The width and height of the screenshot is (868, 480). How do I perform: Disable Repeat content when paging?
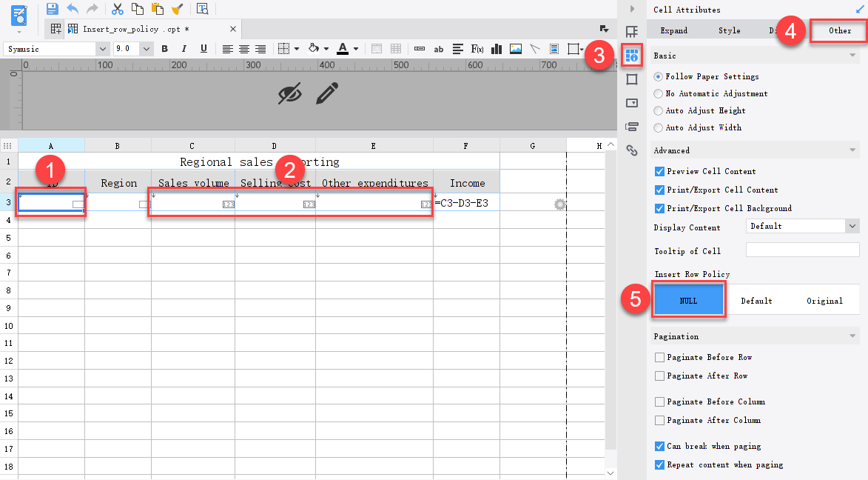point(659,464)
